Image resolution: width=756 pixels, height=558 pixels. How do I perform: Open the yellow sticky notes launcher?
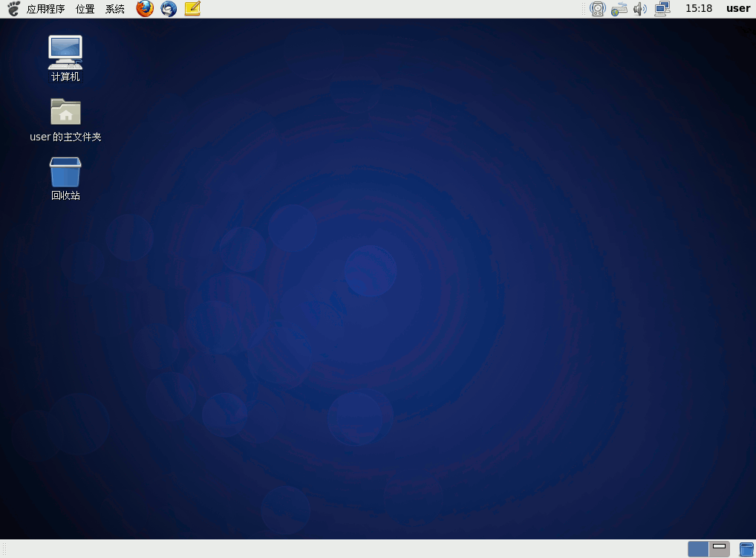(192, 9)
